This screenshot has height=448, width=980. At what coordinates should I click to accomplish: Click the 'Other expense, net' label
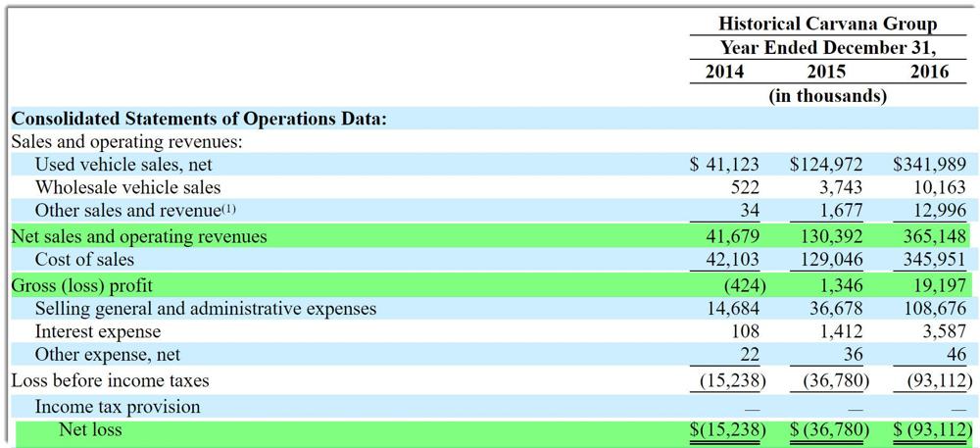point(108,354)
